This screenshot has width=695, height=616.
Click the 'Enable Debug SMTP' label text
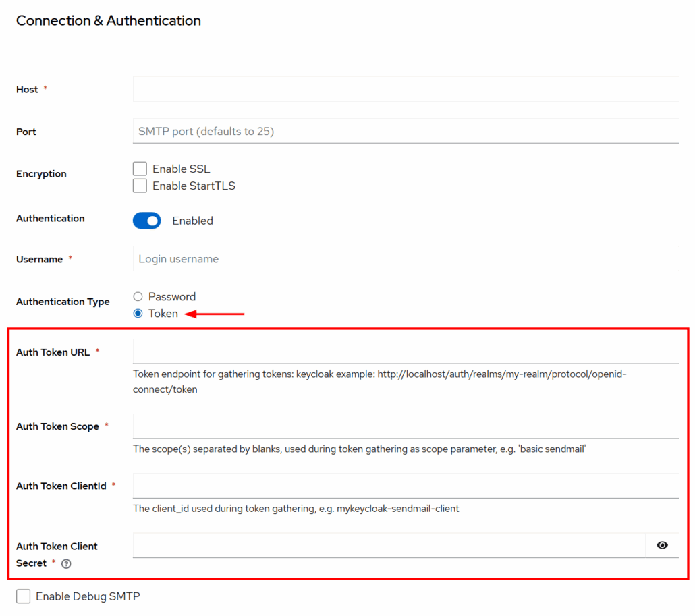(88, 596)
